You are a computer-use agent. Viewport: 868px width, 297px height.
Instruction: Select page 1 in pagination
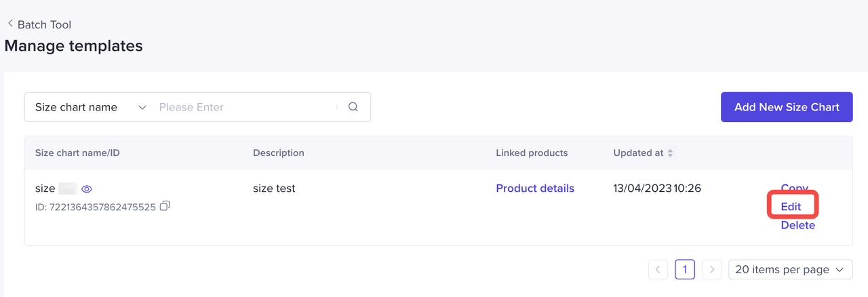(x=685, y=269)
